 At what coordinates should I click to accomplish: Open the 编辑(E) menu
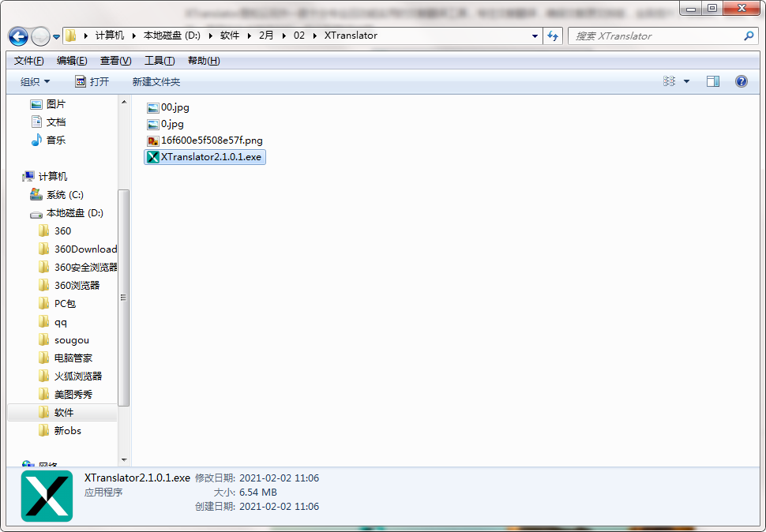click(72, 61)
